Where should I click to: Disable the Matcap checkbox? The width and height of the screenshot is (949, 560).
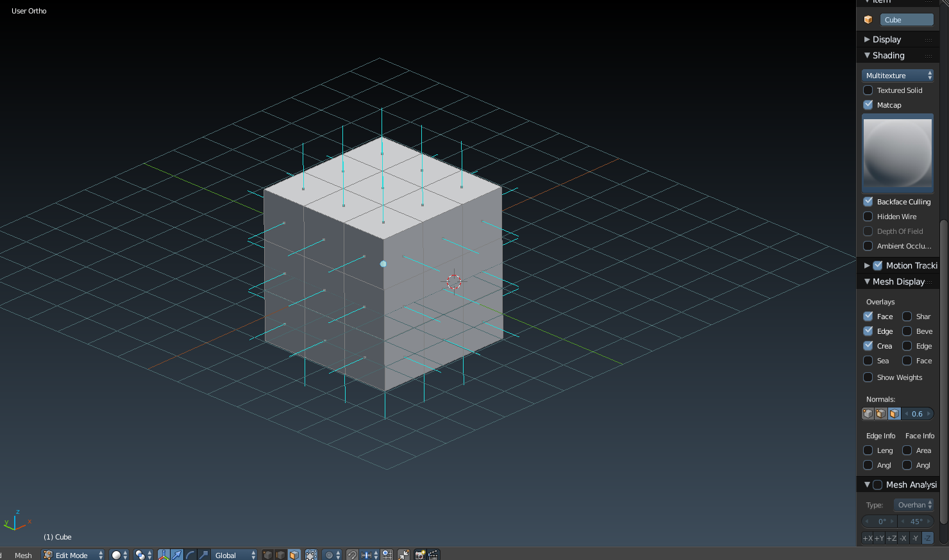click(x=868, y=105)
